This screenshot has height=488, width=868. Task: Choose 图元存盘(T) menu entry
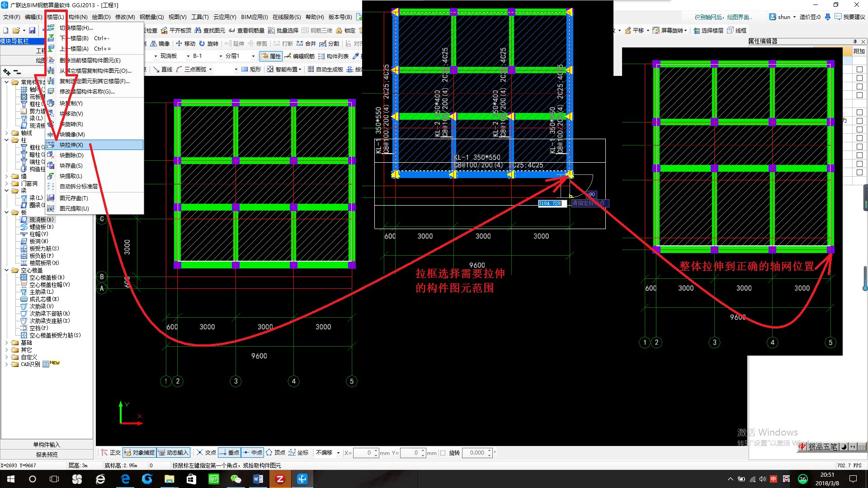(94, 198)
